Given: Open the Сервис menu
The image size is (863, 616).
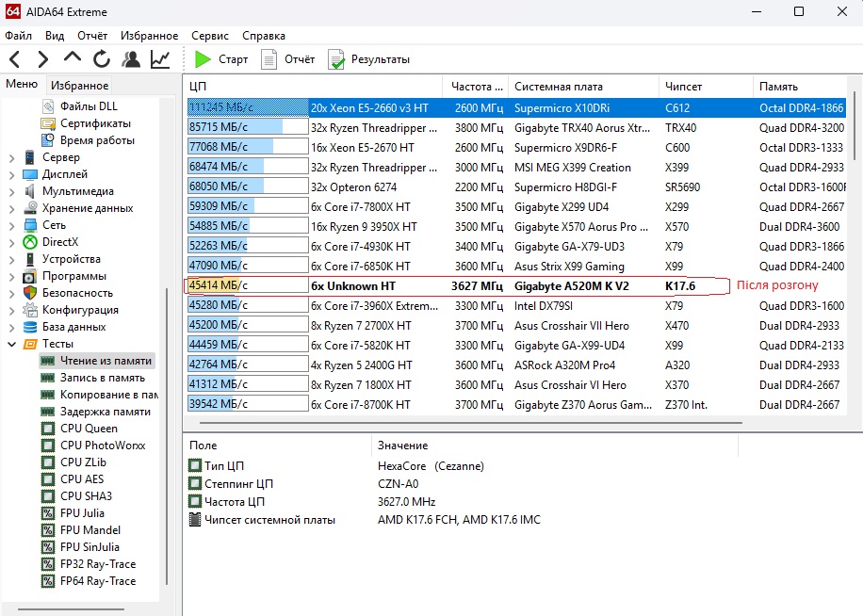Looking at the screenshot, I should tap(210, 36).
